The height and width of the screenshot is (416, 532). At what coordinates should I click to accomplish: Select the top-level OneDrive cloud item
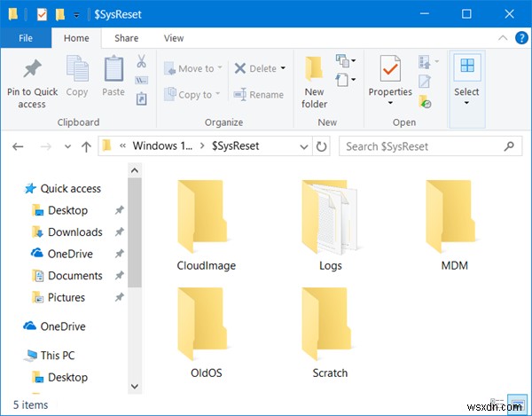point(55,326)
